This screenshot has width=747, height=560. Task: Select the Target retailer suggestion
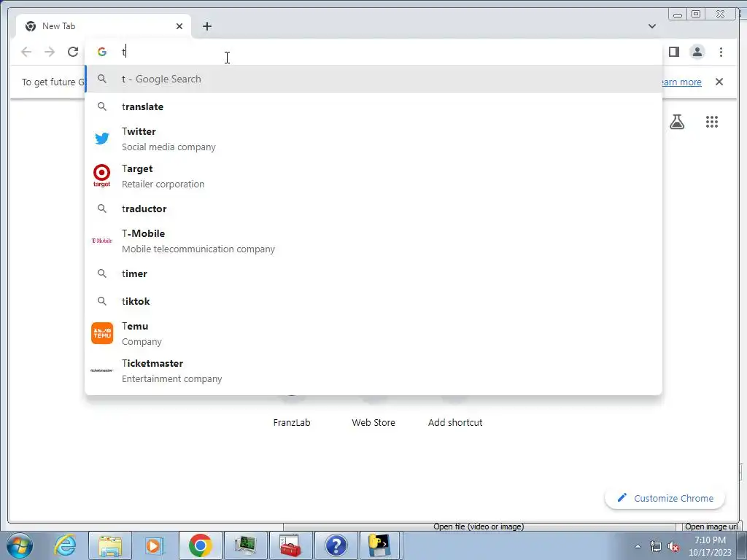coord(373,176)
